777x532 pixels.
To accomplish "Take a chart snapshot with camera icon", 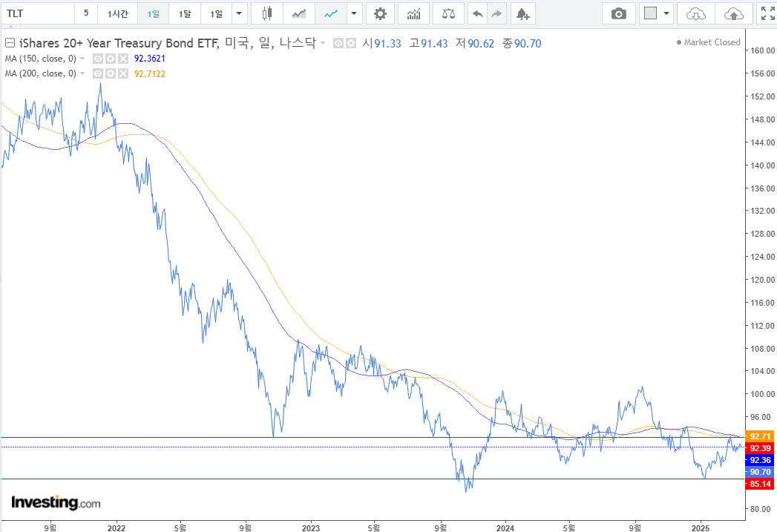I will click(618, 13).
